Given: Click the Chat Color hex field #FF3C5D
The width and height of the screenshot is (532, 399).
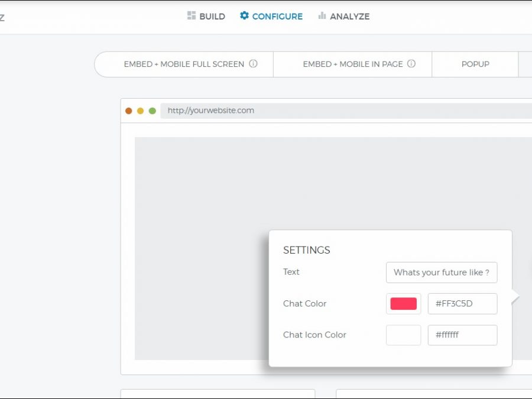Looking at the screenshot, I should [462, 304].
